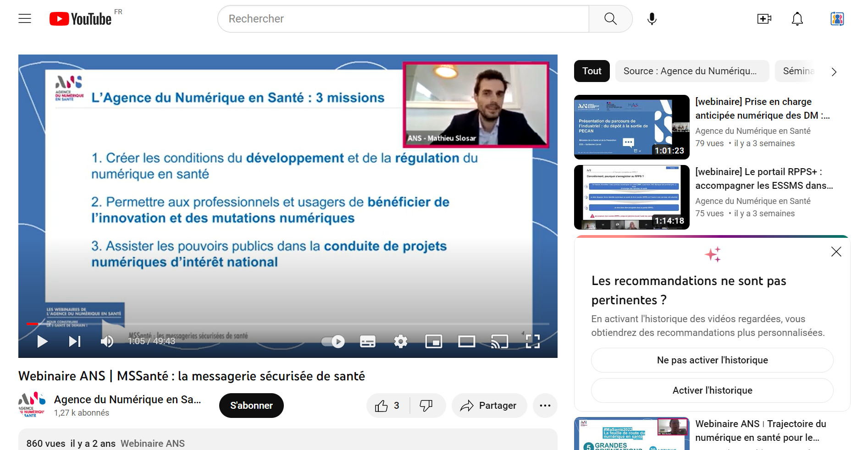Select the Tout filter chip
Viewport: 868px width, 450px height.
pos(592,71)
